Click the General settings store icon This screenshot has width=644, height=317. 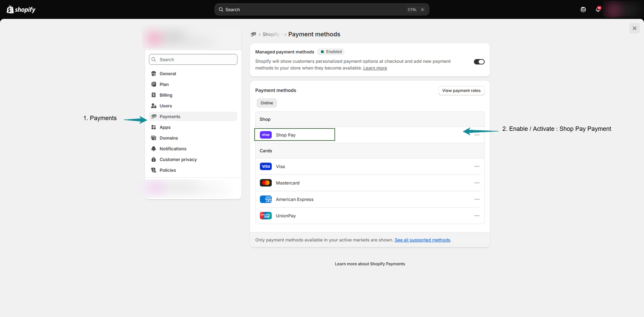point(153,74)
